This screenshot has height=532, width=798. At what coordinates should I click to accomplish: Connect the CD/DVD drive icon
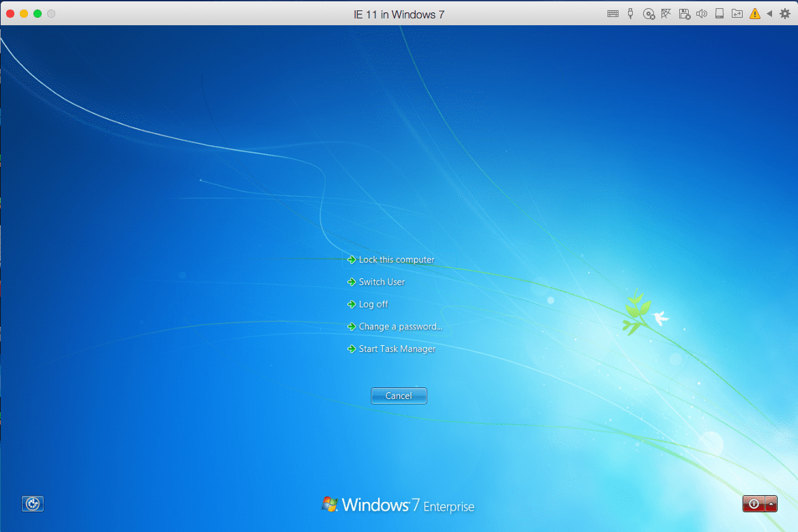tap(649, 13)
